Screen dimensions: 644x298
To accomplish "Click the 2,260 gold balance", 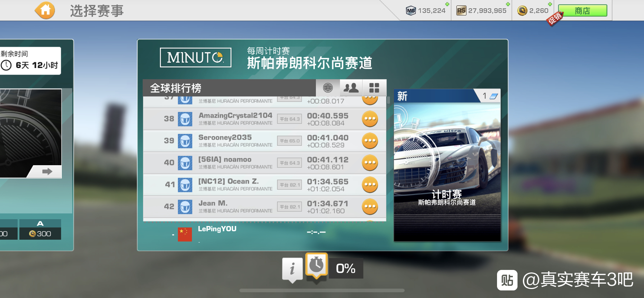I will [533, 11].
